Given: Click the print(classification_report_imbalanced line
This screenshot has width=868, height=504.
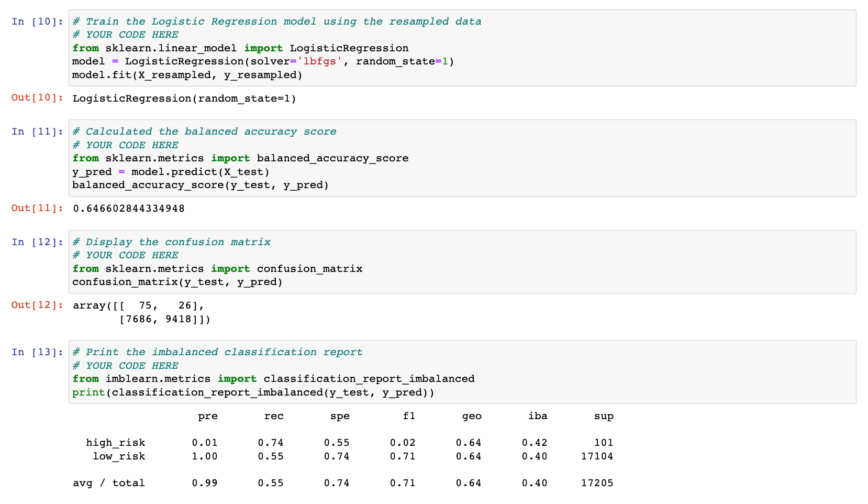Looking at the screenshot, I should pyautogui.click(x=253, y=392).
